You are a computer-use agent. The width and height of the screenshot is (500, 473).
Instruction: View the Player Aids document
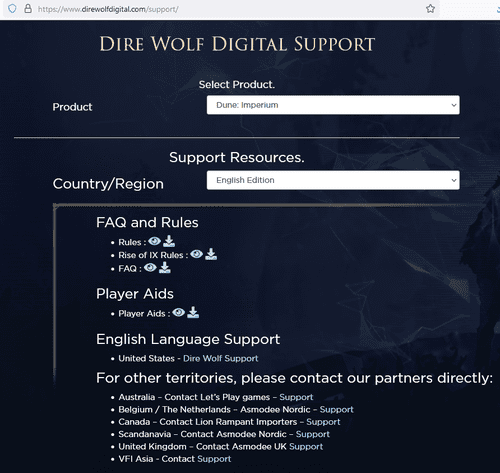(x=179, y=312)
